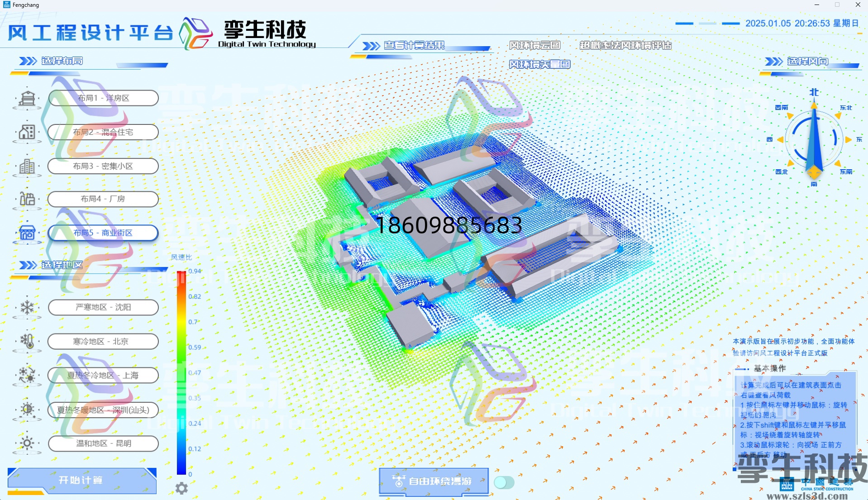Select 布局1 - 洋房区 layout

pos(103,98)
